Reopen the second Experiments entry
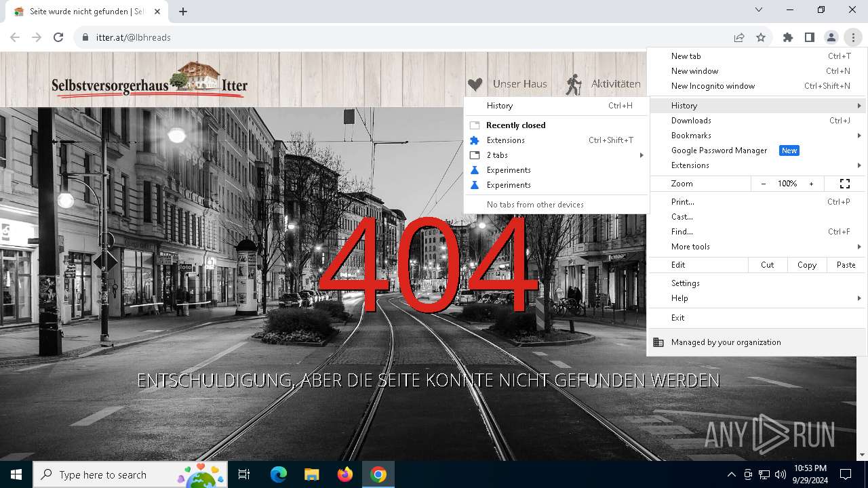 556,185
